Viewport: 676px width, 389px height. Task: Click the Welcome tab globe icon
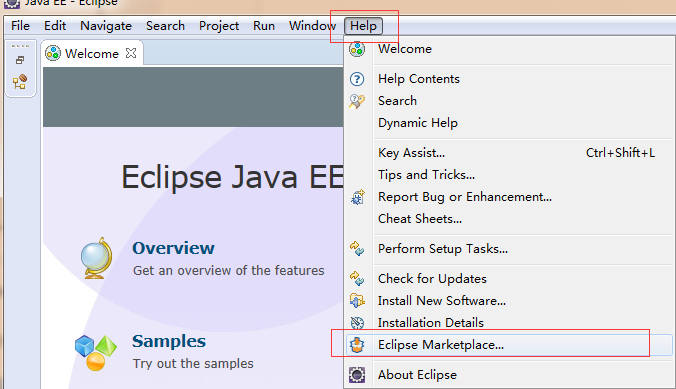click(53, 53)
